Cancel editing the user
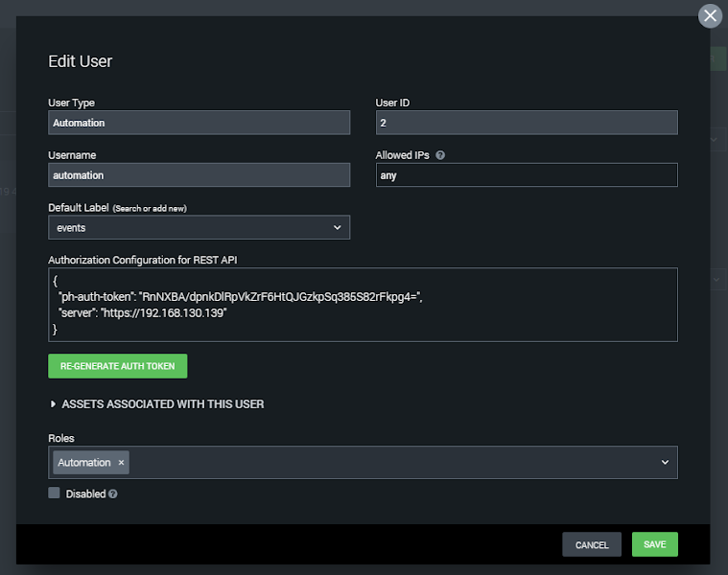Viewport: 728px width, 575px height. (592, 544)
